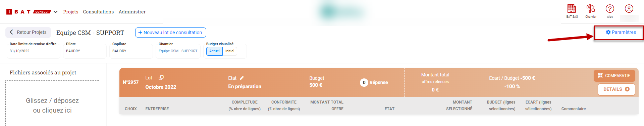Click the Paramètres gear icon
Image resolution: width=644 pixels, height=126 pixels.
[x=608, y=32]
